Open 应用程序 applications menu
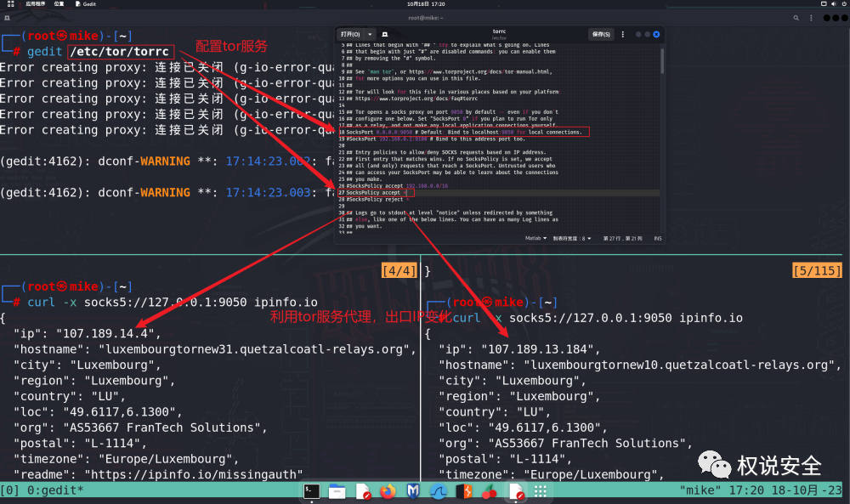 [x=35, y=3]
